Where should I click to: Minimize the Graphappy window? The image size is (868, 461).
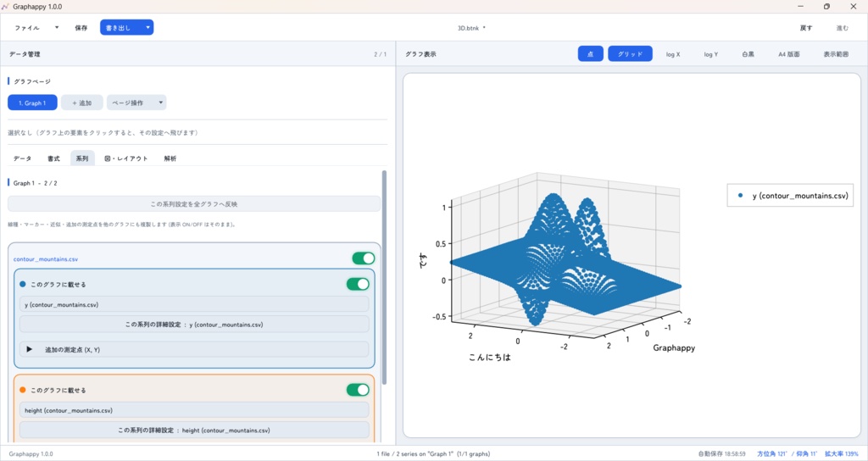[800, 7]
